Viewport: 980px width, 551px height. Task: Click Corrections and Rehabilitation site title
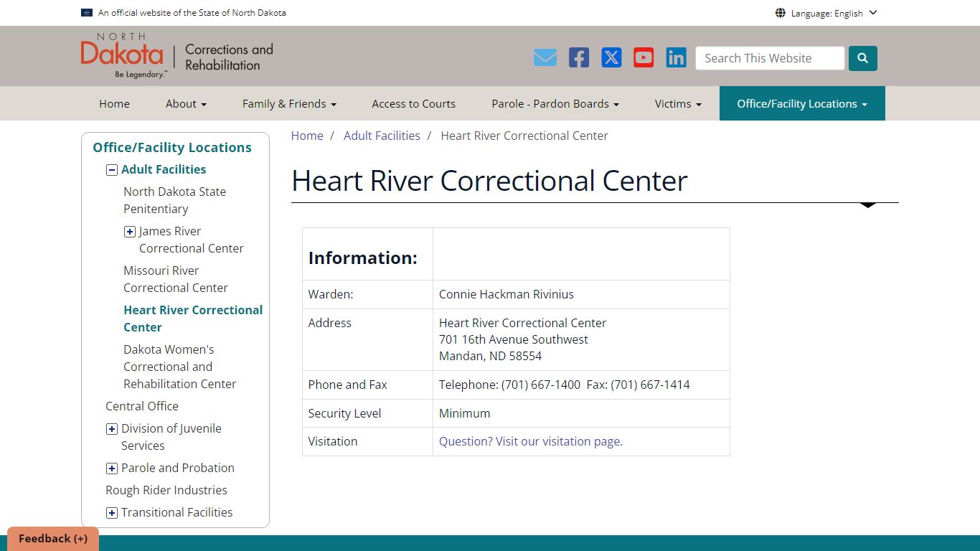229,57
